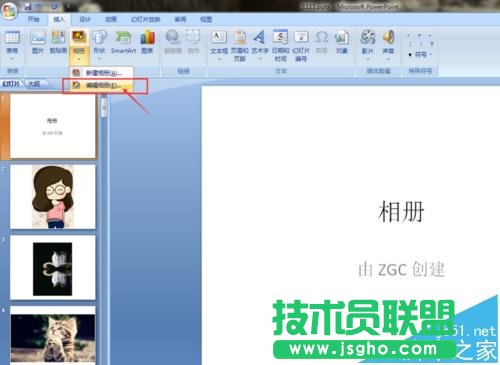Choose 新建相册(A) from the album menu
Viewport: 500px width, 365px height.
[x=102, y=73]
